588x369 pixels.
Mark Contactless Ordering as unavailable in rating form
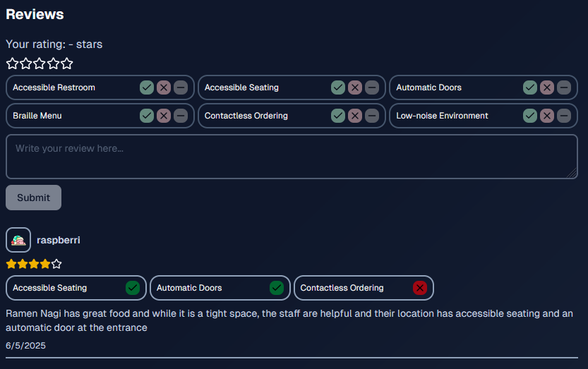tap(355, 116)
